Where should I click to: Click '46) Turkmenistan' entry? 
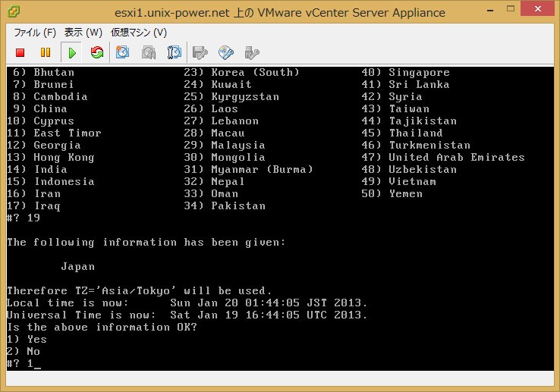click(x=416, y=145)
